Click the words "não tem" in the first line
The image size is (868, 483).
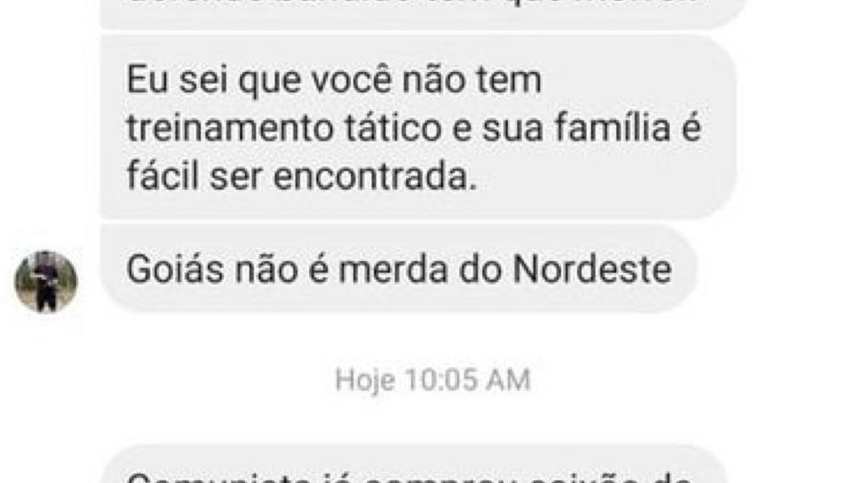tap(471, 80)
